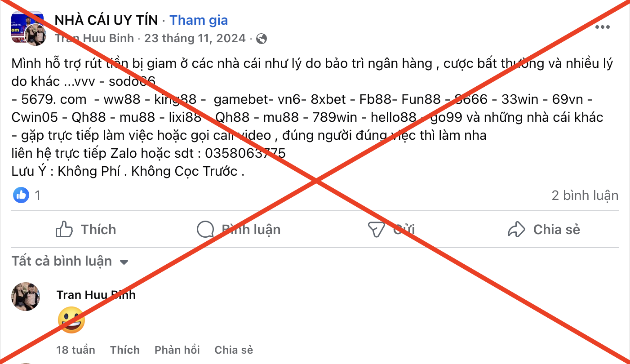Click the blue like reaction icon
630x364 pixels.
click(21, 195)
